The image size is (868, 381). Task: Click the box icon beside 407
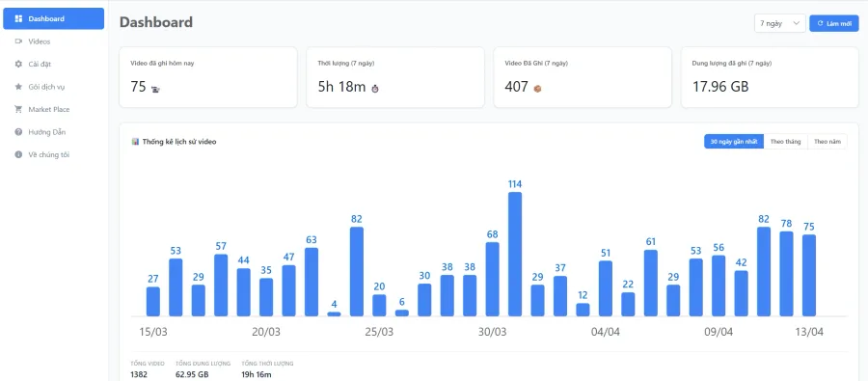click(x=537, y=89)
